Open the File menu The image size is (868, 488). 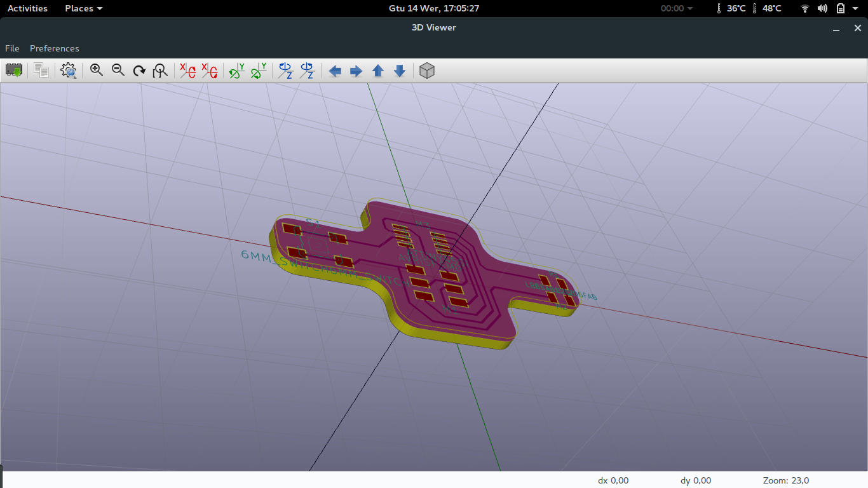[11, 48]
